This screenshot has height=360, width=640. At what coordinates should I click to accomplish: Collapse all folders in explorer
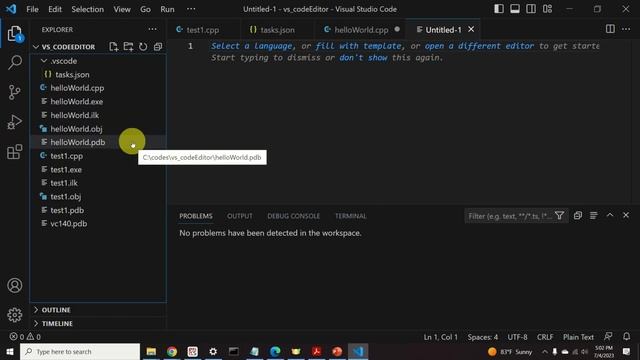[158, 47]
